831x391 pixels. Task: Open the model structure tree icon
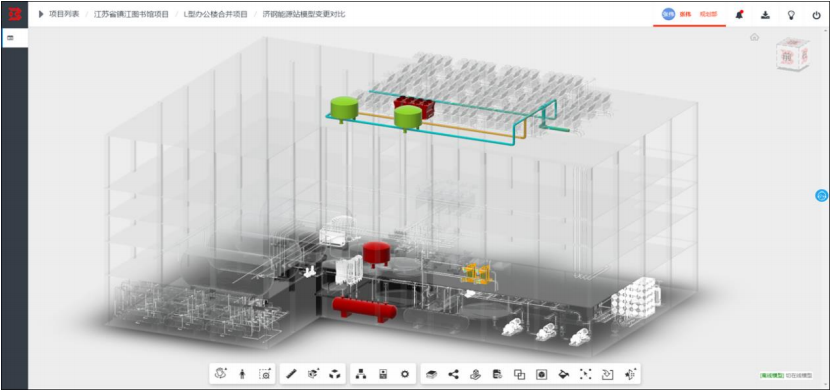tap(361, 374)
